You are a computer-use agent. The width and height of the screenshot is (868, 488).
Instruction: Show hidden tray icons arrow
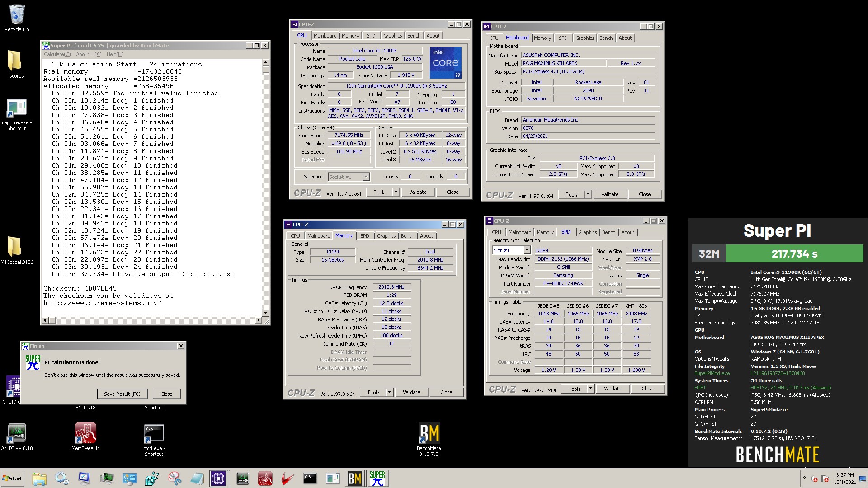[x=804, y=478]
